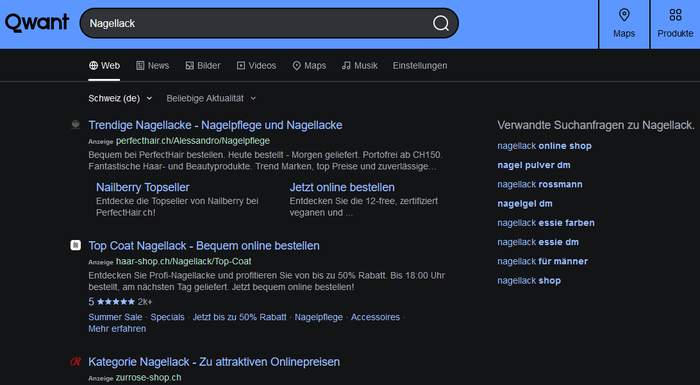Open Kategorie Nagellack result link
This screenshot has width=700, height=385.
(x=214, y=362)
